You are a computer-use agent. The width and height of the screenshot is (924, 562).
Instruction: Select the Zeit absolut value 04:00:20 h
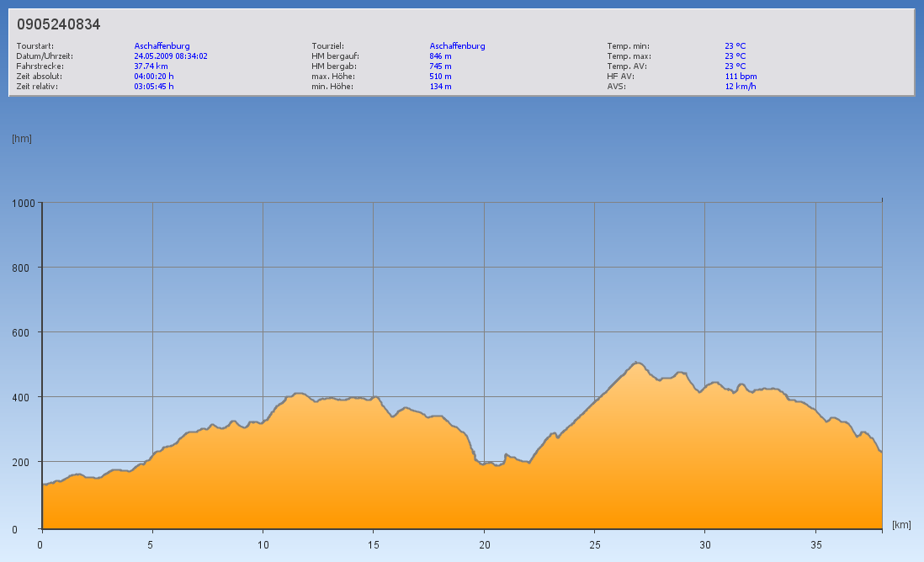[154, 76]
